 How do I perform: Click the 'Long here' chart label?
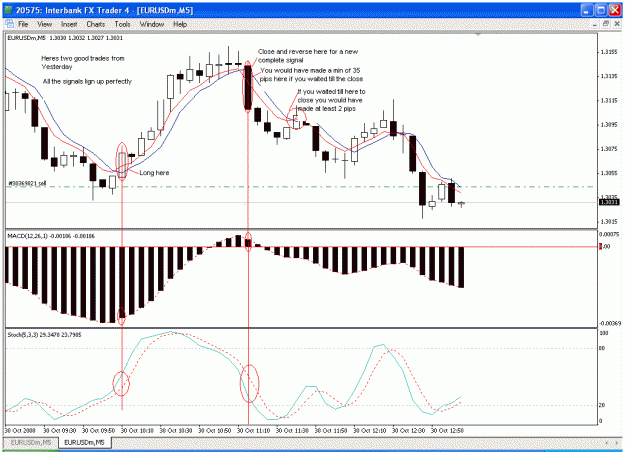(x=154, y=173)
